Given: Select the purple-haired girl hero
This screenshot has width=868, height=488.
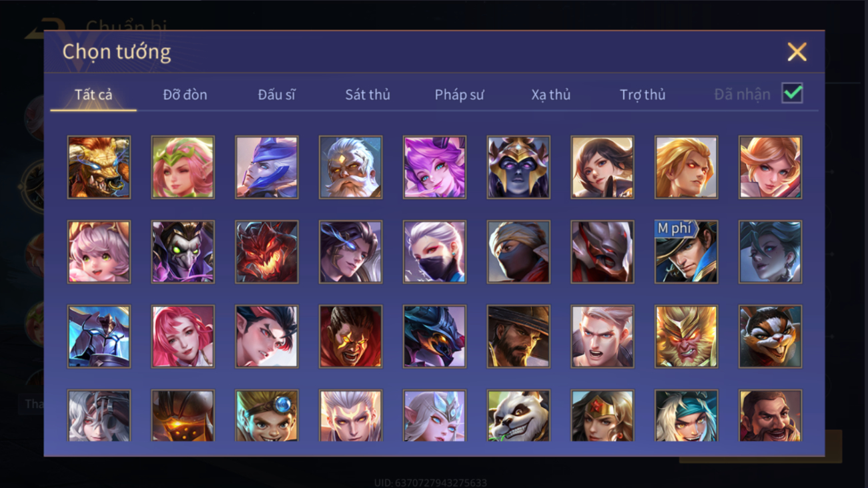Looking at the screenshot, I should pos(434,167).
